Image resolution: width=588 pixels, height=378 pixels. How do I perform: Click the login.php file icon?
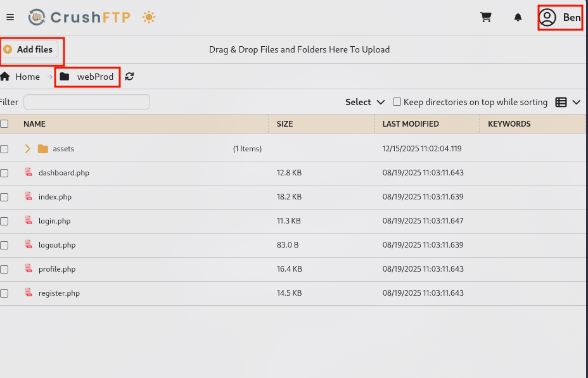click(28, 220)
